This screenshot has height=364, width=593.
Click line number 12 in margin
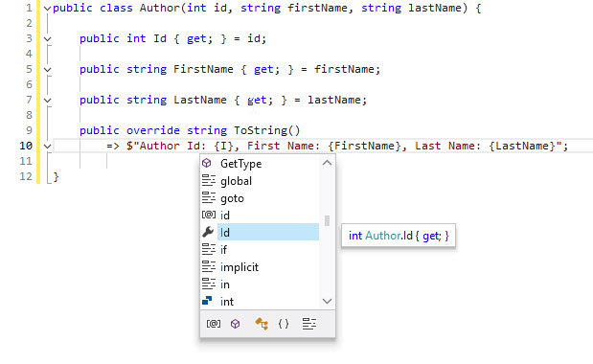coord(26,176)
